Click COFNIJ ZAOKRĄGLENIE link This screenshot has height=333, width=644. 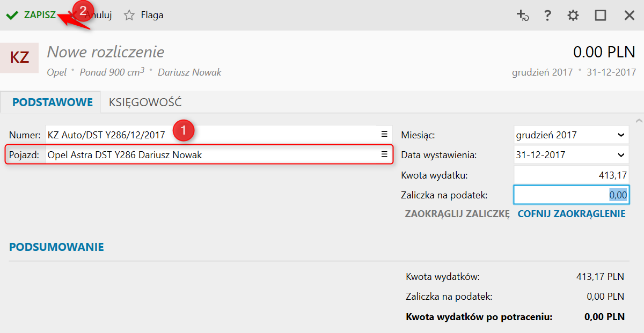tap(572, 214)
